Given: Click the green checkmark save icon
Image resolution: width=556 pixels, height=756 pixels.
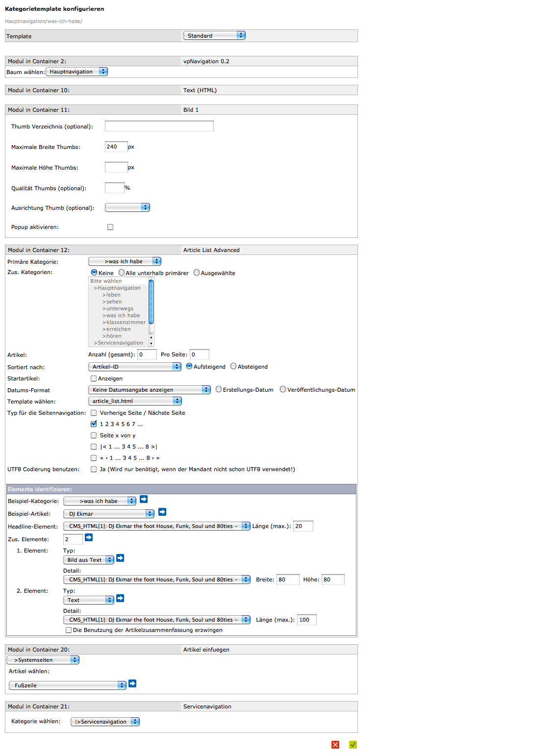Looking at the screenshot, I should [353, 745].
